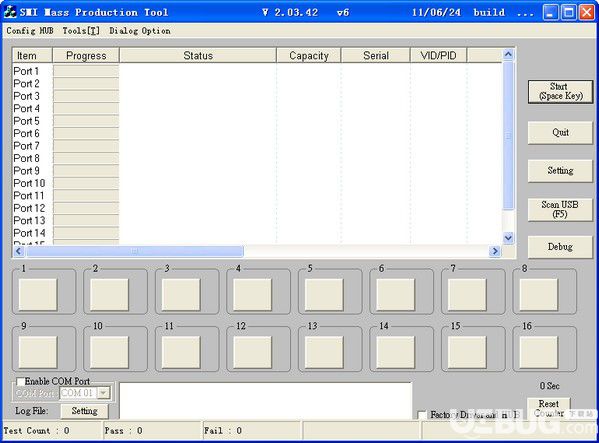This screenshot has width=599, height=443.
Task: Open the Tools menu
Action: pyautogui.click(x=81, y=31)
